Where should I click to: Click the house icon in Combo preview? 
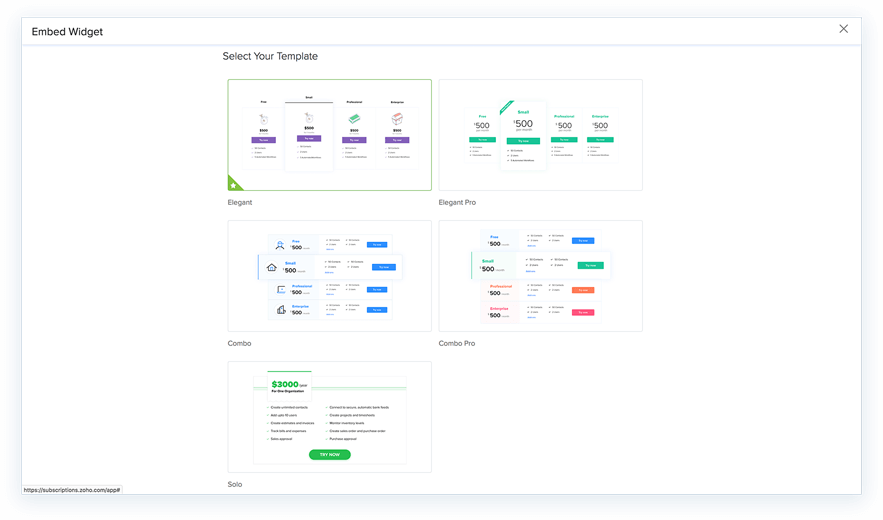(x=271, y=267)
